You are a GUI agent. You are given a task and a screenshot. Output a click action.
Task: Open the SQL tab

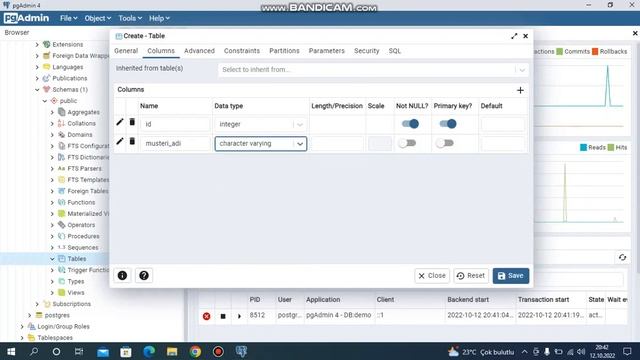[x=394, y=51]
